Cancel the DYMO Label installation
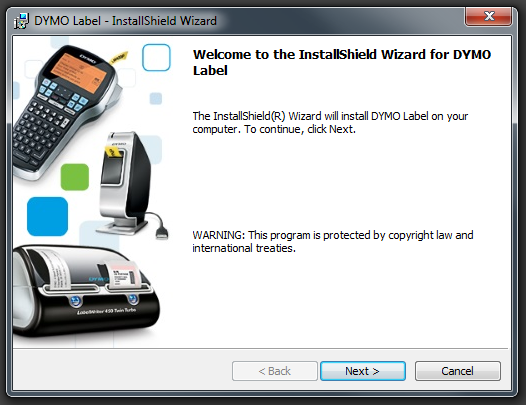This screenshot has height=405, width=526. tap(458, 371)
